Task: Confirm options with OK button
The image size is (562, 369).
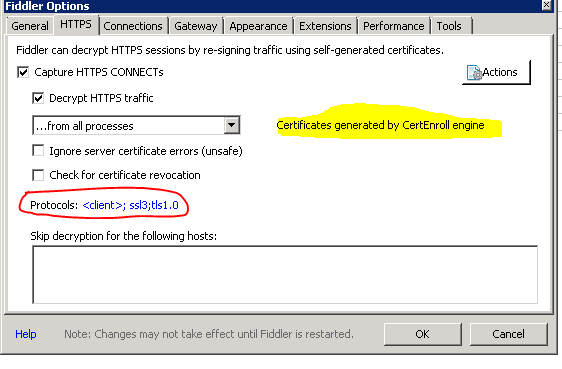Action: (423, 334)
